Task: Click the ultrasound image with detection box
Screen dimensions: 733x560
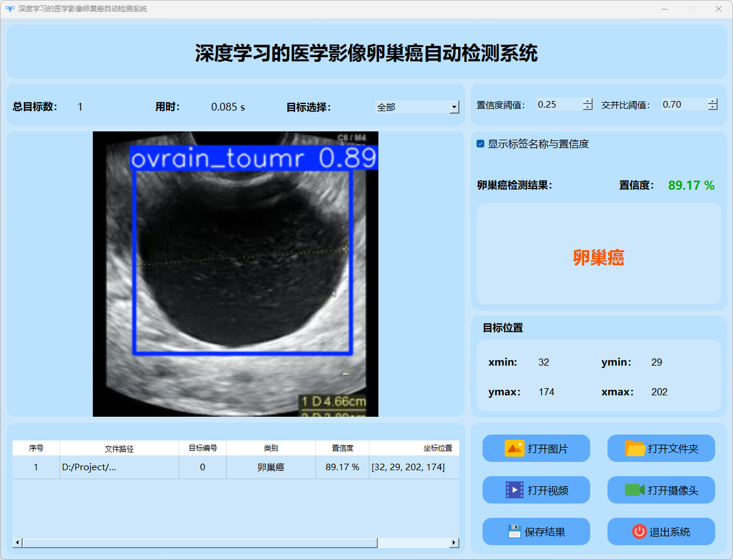Action: coord(236,273)
